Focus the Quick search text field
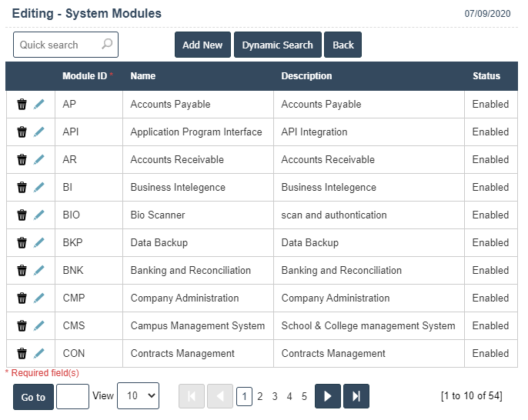 (58, 45)
